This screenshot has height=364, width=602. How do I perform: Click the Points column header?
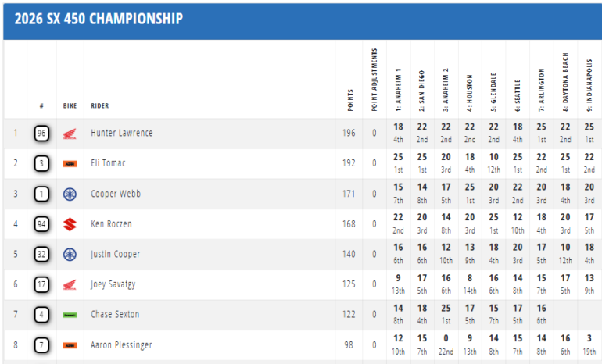pos(349,95)
